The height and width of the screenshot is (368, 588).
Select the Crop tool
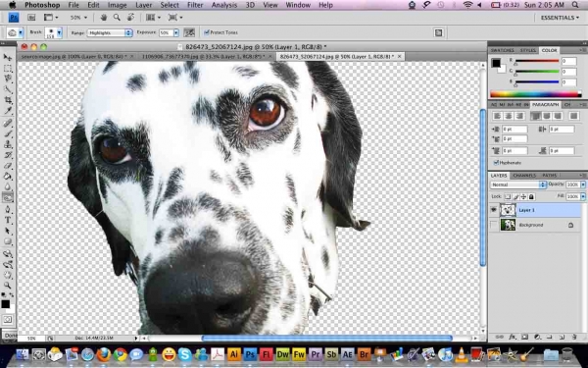[8, 100]
